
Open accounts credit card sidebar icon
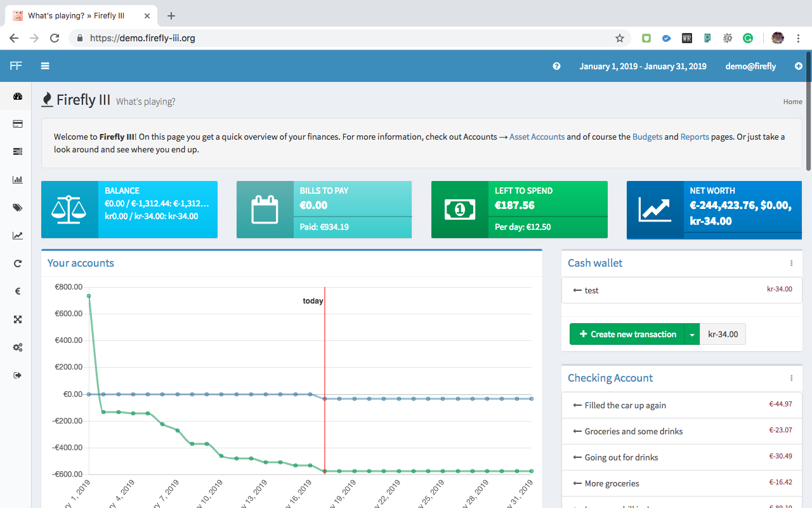pos(17,124)
